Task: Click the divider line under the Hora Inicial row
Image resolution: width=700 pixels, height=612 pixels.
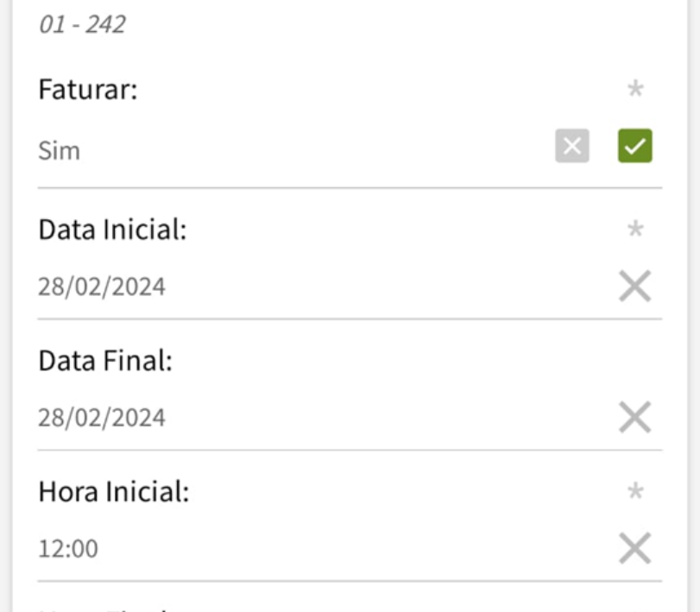Action: [350, 581]
